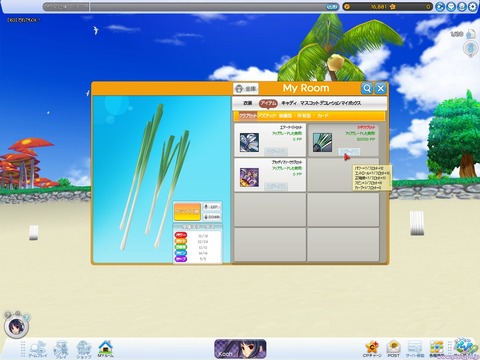Select the カード sub-tab

click(323, 116)
